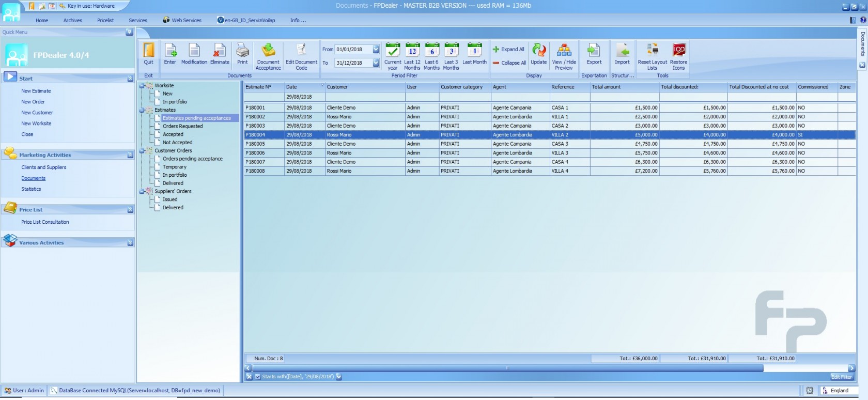The height and width of the screenshot is (400, 868).
Task: Sort by Customer column header
Action: pos(365,87)
